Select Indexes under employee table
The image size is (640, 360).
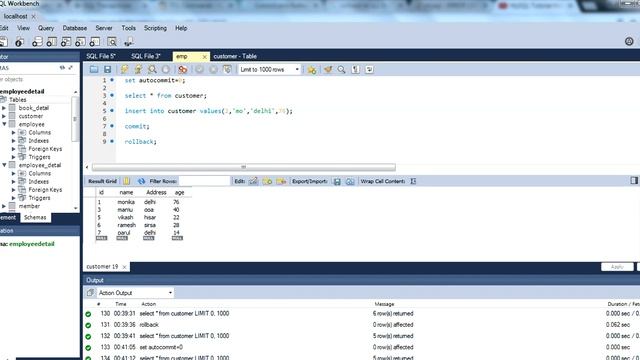point(38,141)
